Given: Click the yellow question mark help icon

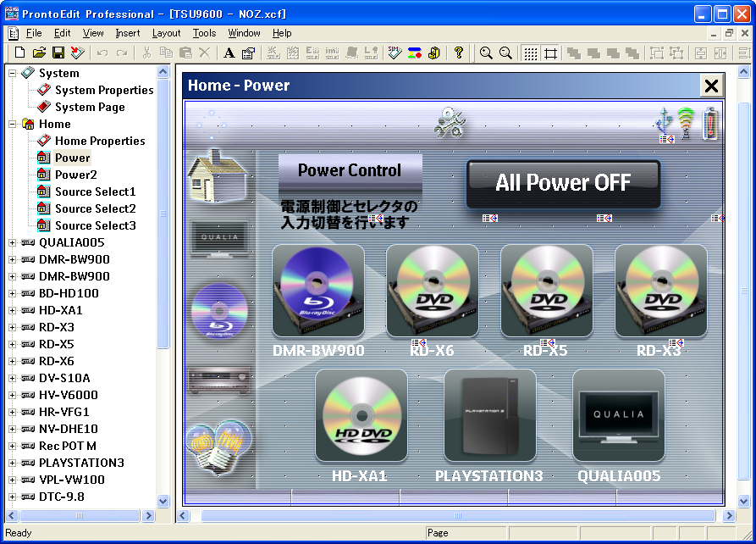Looking at the screenshot, I should (x=459, y=53).
